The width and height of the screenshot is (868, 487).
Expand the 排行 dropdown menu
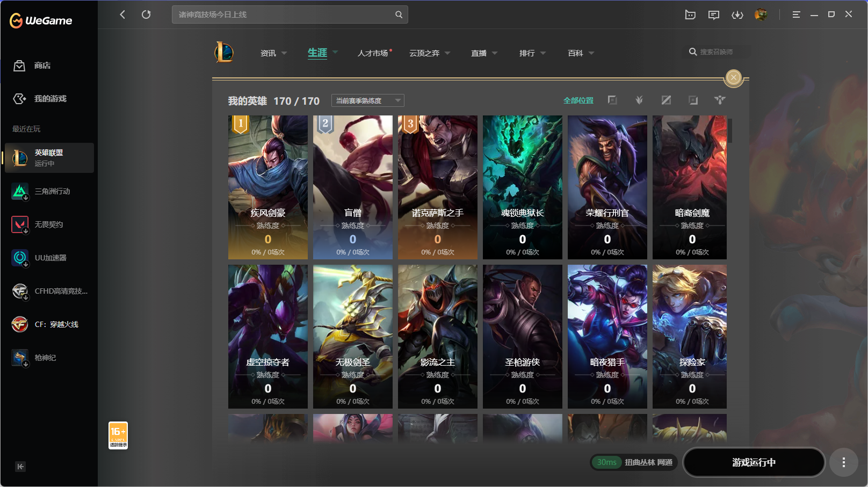click(543, 53)
